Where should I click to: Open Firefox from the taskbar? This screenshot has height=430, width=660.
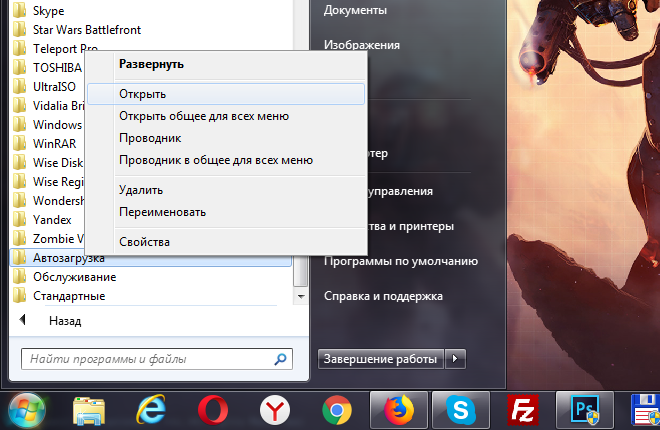click(x=397, y=410)
